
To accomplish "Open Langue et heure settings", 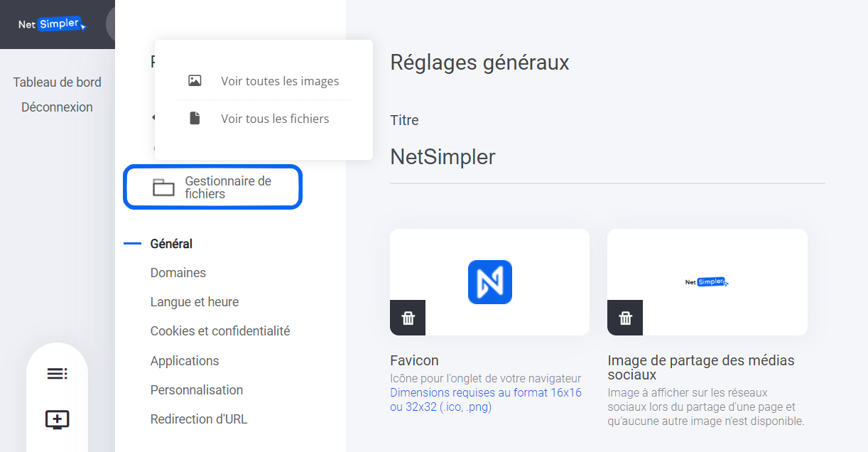I will (195, 302).
